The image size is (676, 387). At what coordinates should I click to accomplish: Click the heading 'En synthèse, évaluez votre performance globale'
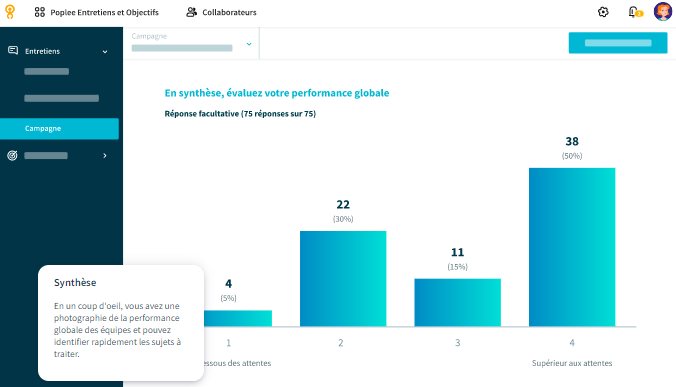pos(277,93)
